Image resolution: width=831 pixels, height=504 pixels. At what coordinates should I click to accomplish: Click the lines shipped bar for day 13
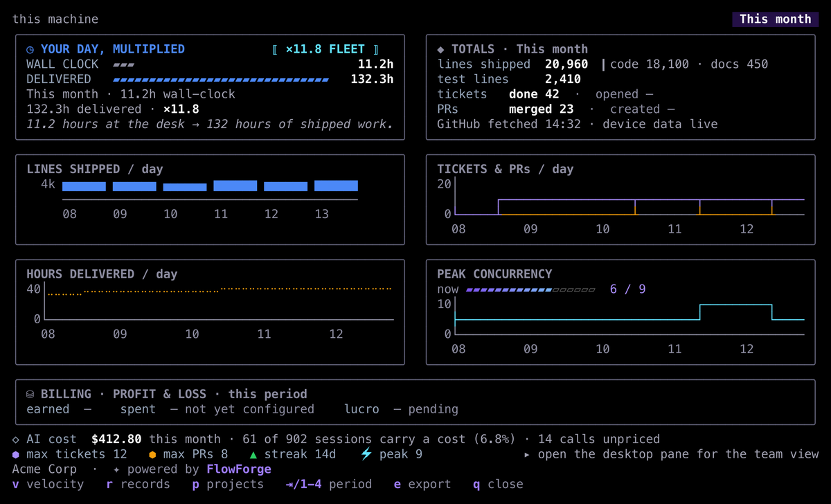pyautogui.click(x=336, y=186)
